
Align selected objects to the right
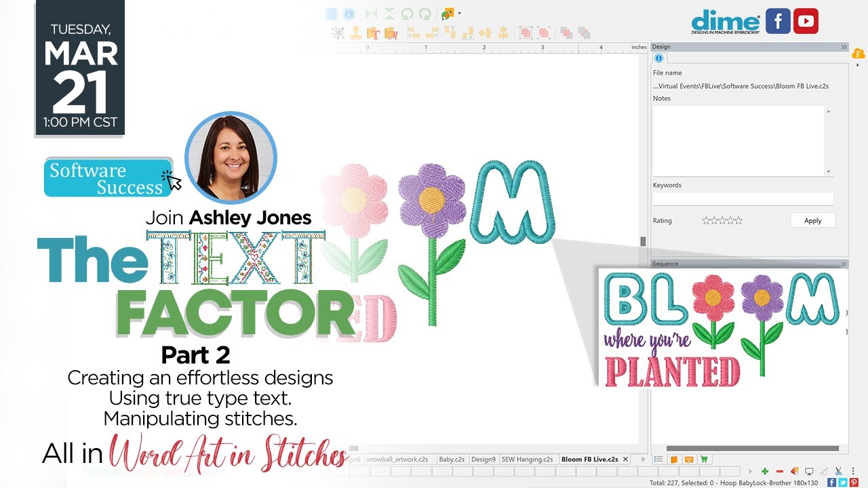432,33
